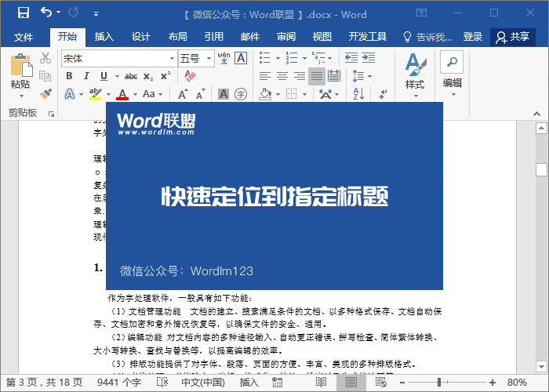Cut selection with scissors icon
The image size is (549, 392).
pos(45,58)
